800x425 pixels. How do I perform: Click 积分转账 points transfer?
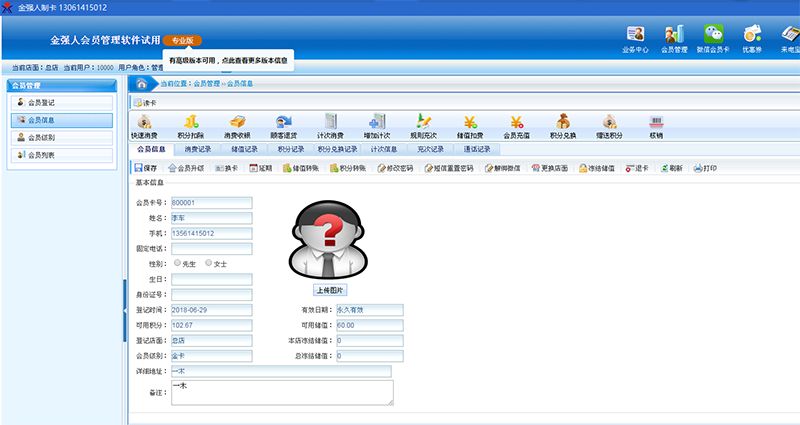click(x=348, y=168)
